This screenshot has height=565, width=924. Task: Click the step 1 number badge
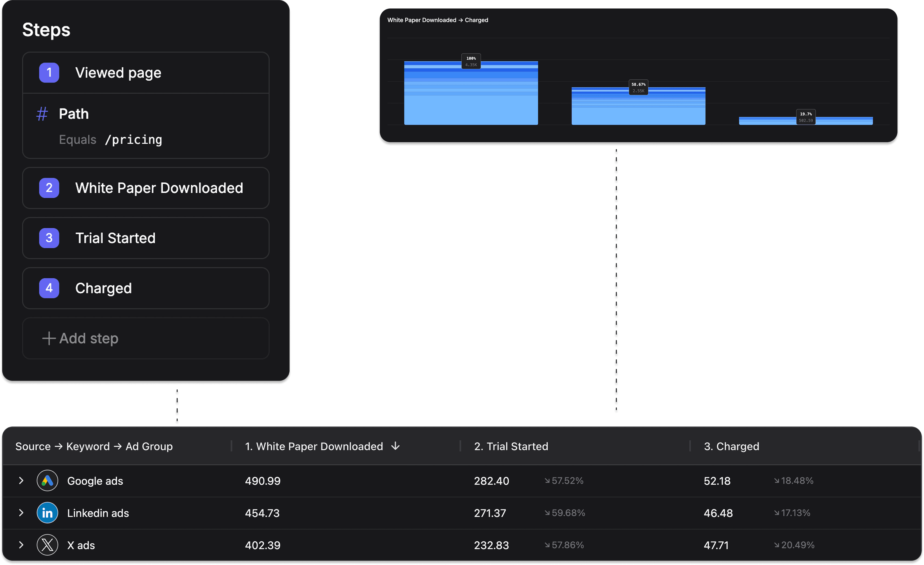pos(49,73)
